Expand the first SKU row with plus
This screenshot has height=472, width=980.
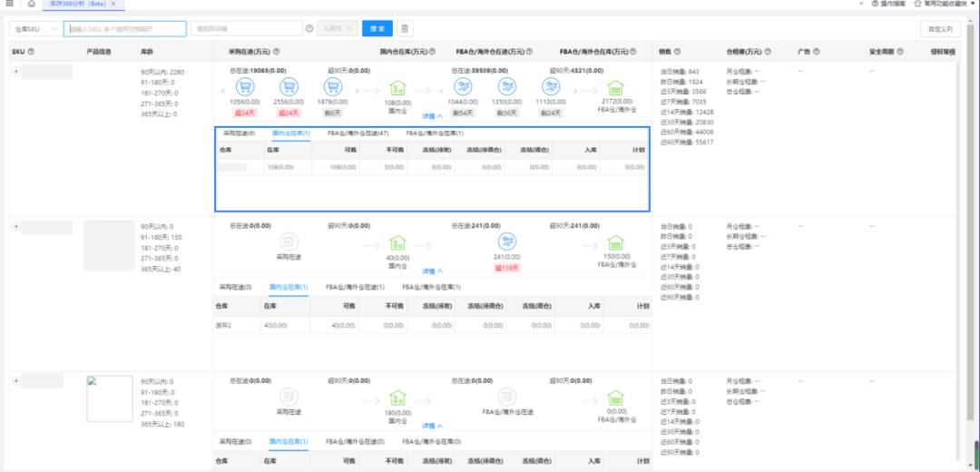15,72
